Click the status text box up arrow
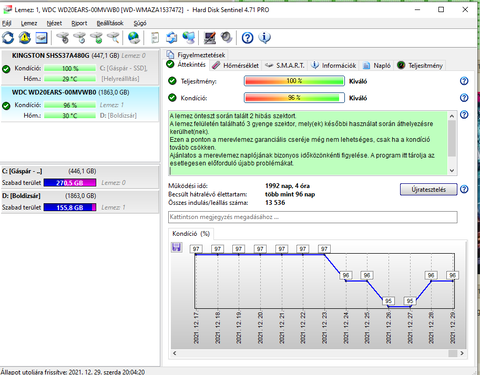Viewport: 480px width, 375px height. click(452, 116)
